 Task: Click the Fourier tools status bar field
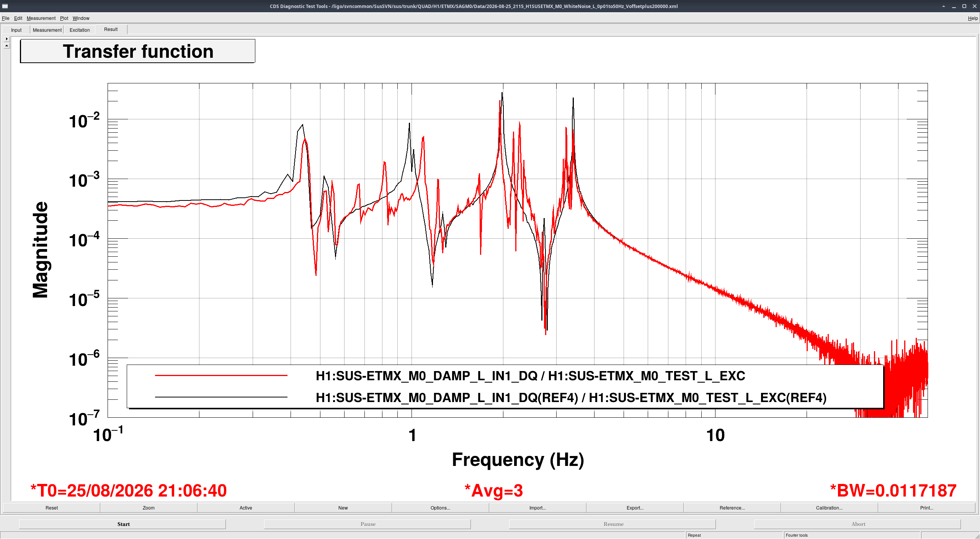click(x=851, y=535)
